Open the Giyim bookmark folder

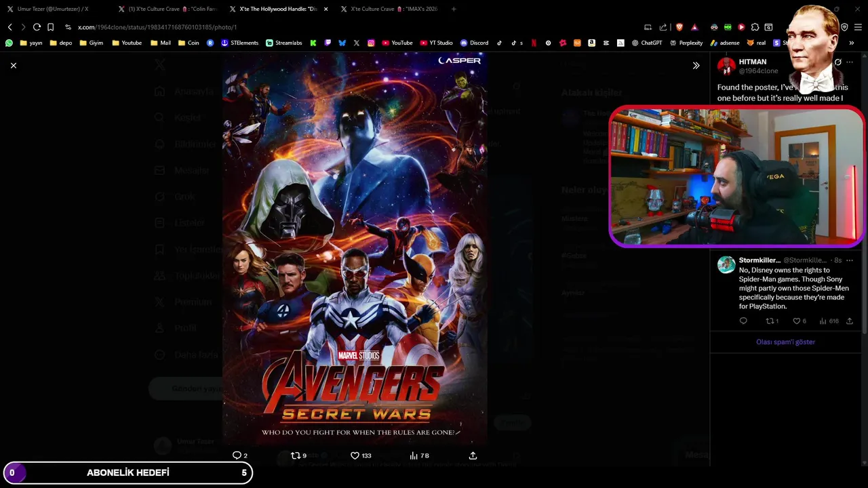click(92, 43)
